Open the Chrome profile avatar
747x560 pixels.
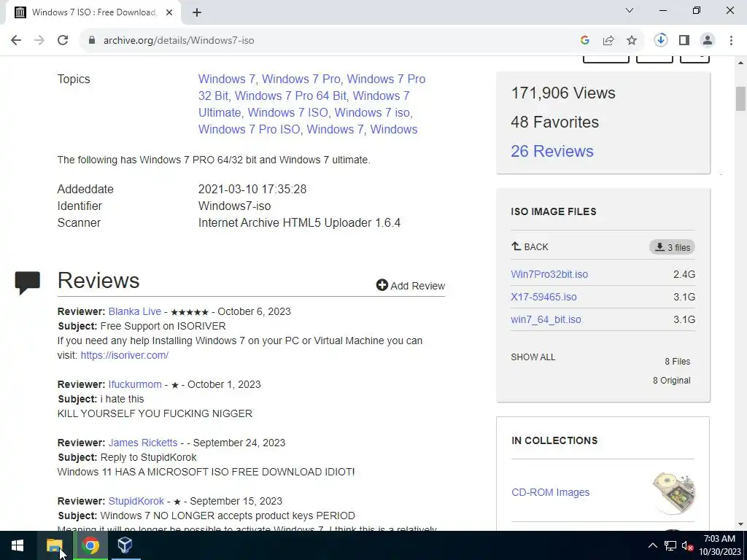tap(708, 41)
